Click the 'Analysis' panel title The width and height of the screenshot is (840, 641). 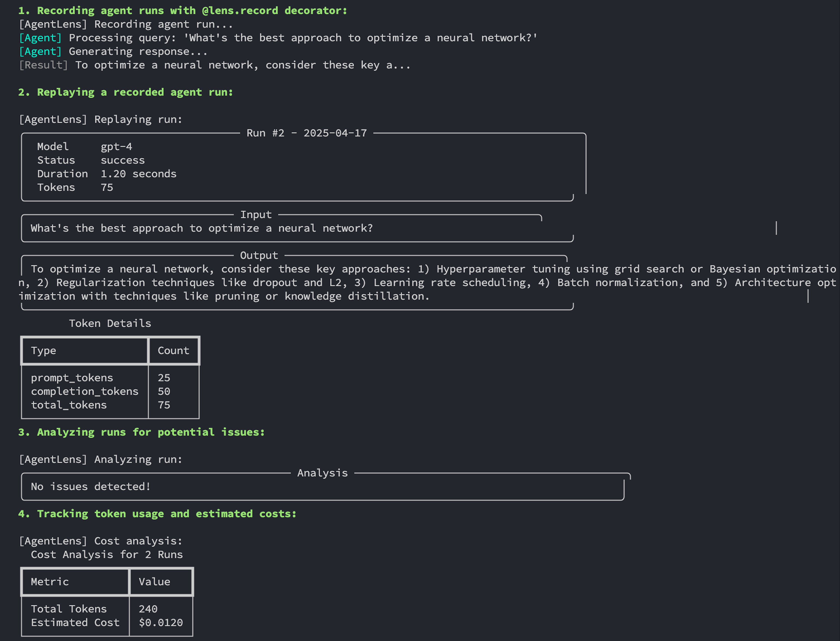322,473
